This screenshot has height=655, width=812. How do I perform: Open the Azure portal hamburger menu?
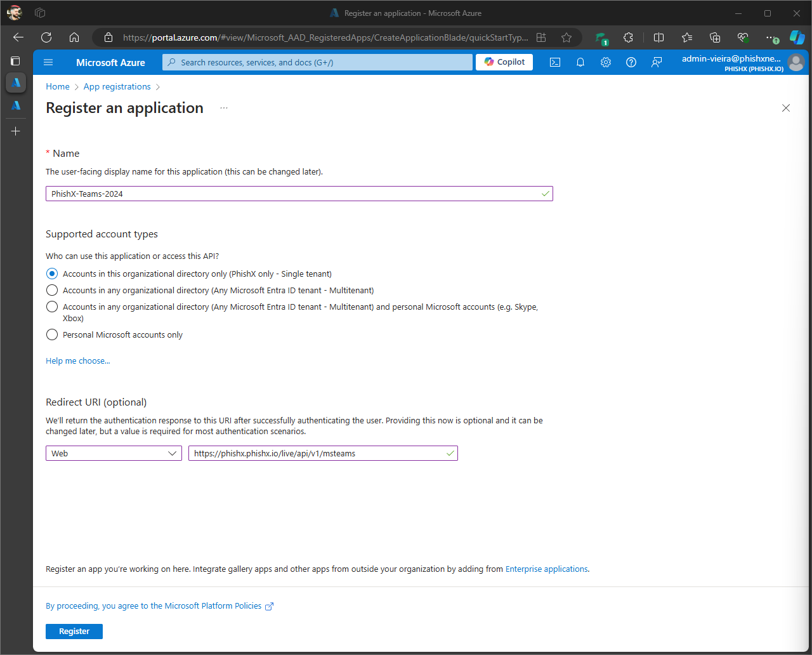coord(48,62)
